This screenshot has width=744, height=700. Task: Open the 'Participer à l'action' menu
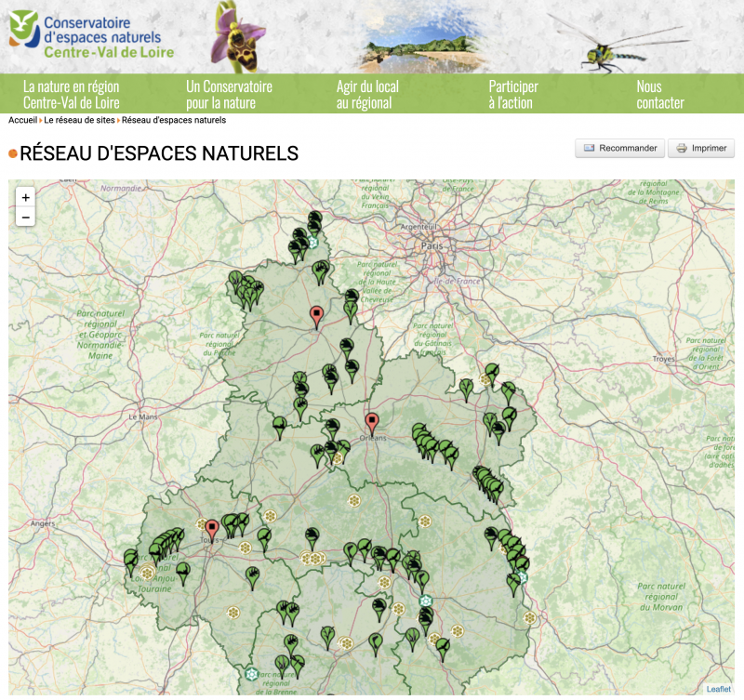(x=513, y=94)
